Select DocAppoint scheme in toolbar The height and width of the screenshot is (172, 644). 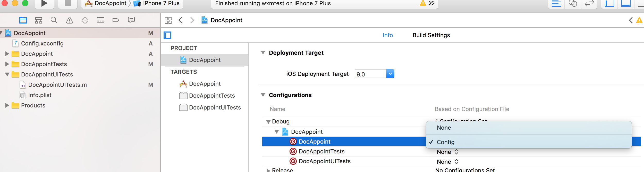(x=106, y=3)
